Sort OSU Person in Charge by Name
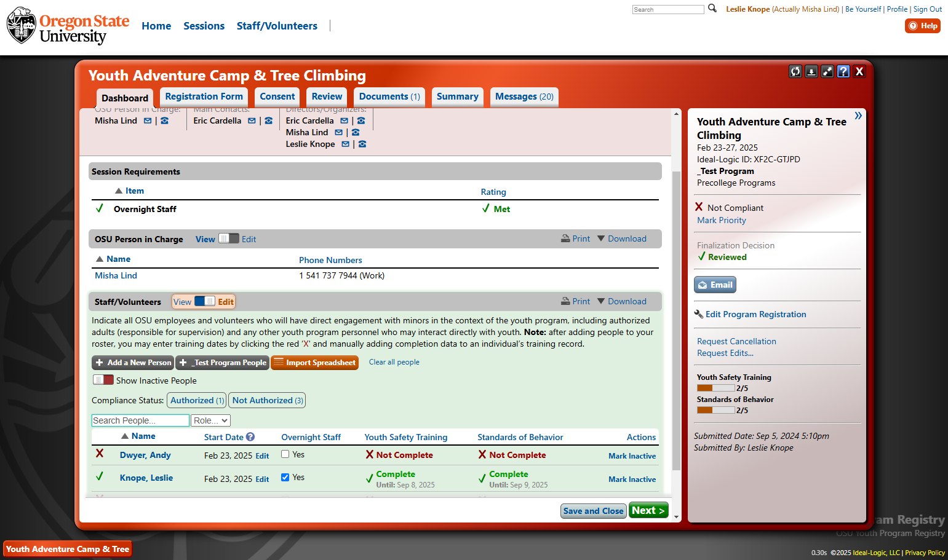Viewport: 948px width, 560px height. click(113, 259)
